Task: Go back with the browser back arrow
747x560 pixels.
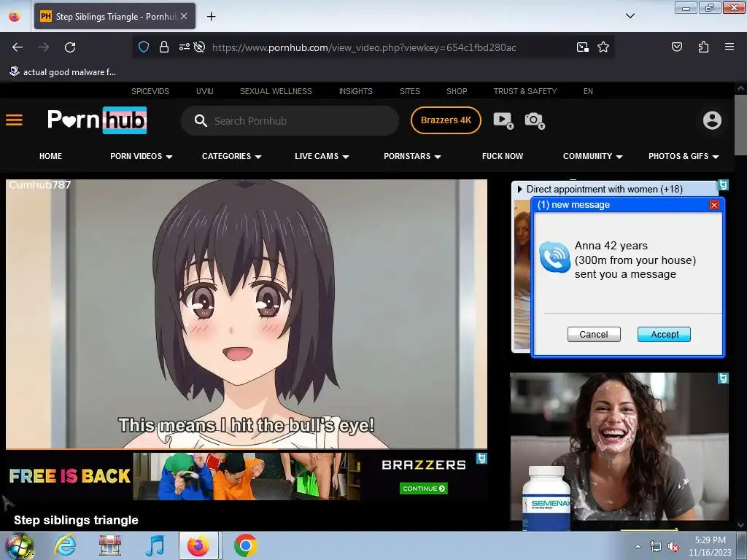Action: [x=18, y=47]
